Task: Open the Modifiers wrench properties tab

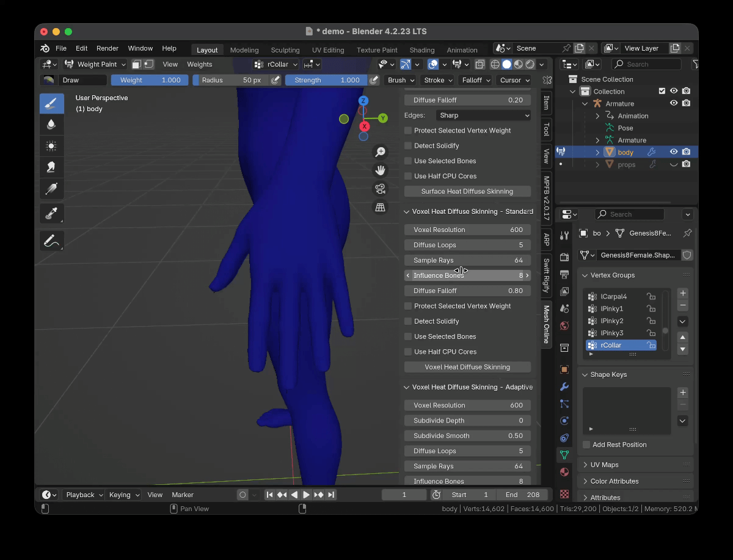Action: [x=564, y=387]
